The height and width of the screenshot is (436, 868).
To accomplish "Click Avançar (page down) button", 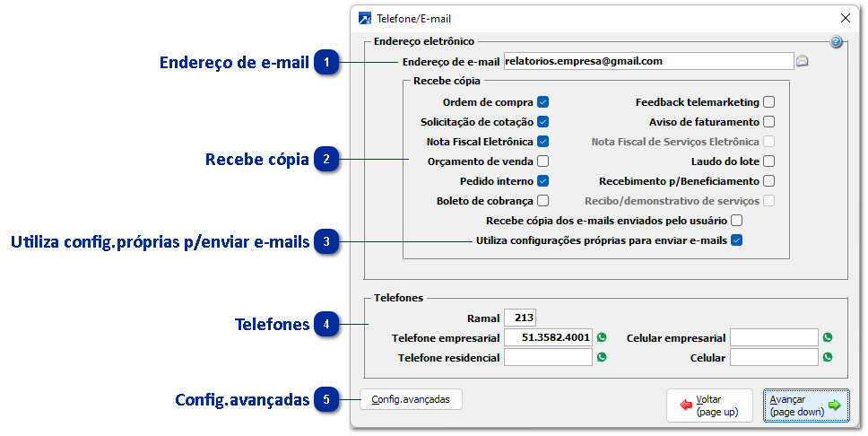I will pyautogui.click(x=804, y=405).
